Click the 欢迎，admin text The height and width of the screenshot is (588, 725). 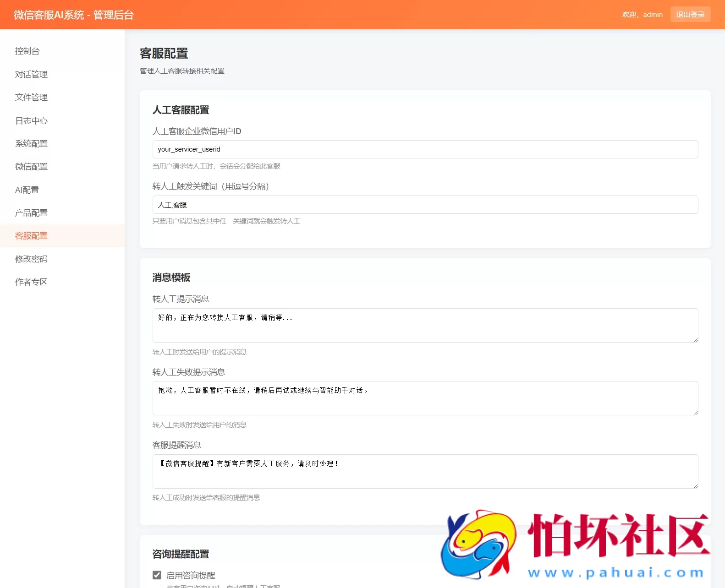click(x=642, y=15)
